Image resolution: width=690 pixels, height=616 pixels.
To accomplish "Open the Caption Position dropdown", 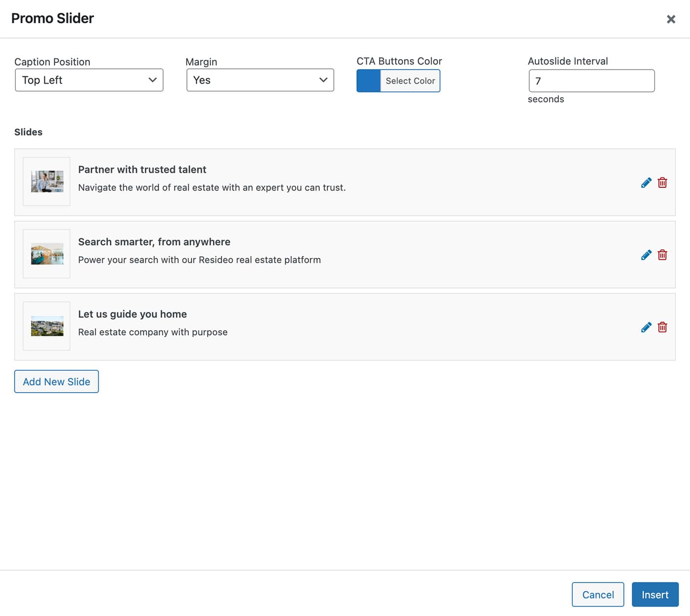I will point(89,80).
